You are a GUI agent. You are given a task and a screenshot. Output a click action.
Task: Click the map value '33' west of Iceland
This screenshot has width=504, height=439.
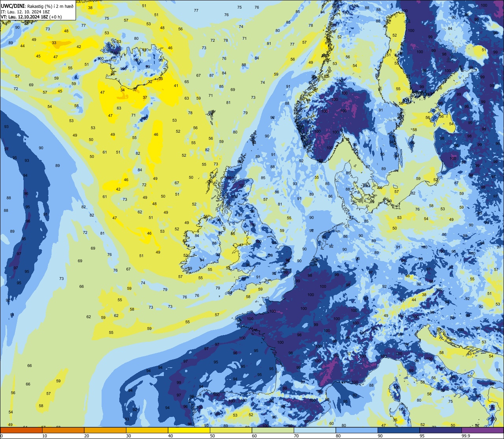tap(54, 43)
